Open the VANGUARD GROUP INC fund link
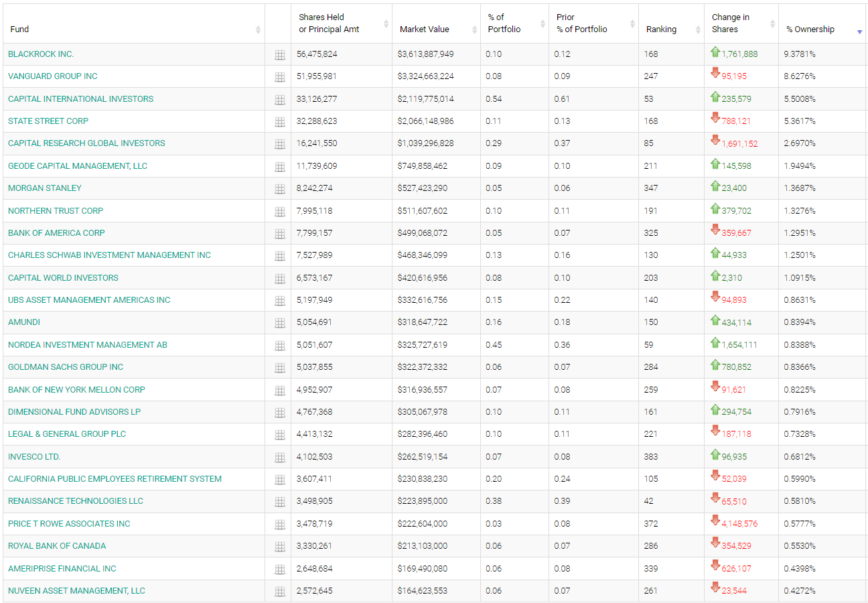 [53, 76]
